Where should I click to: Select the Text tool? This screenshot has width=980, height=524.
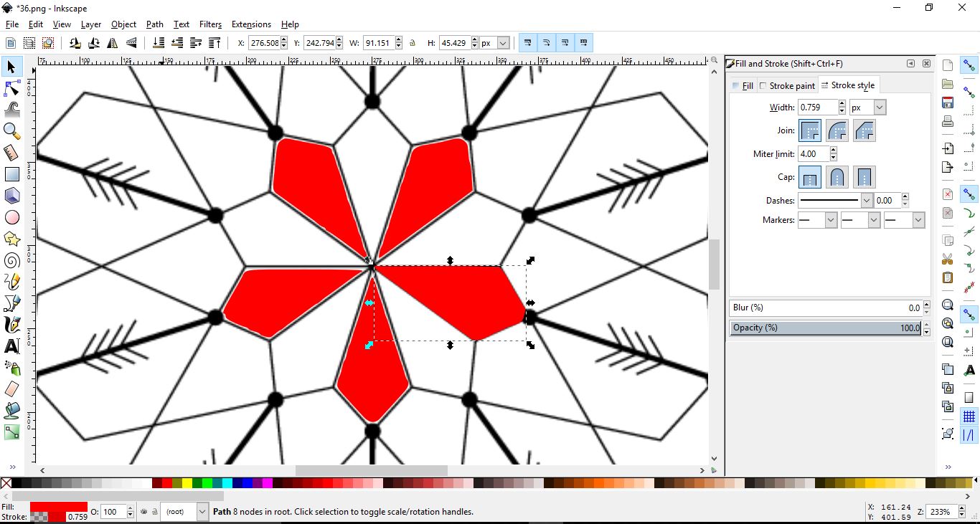coord(11,346)
